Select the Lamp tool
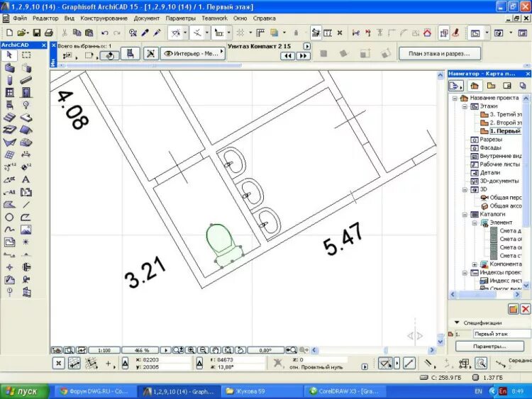 click(26, 105)
